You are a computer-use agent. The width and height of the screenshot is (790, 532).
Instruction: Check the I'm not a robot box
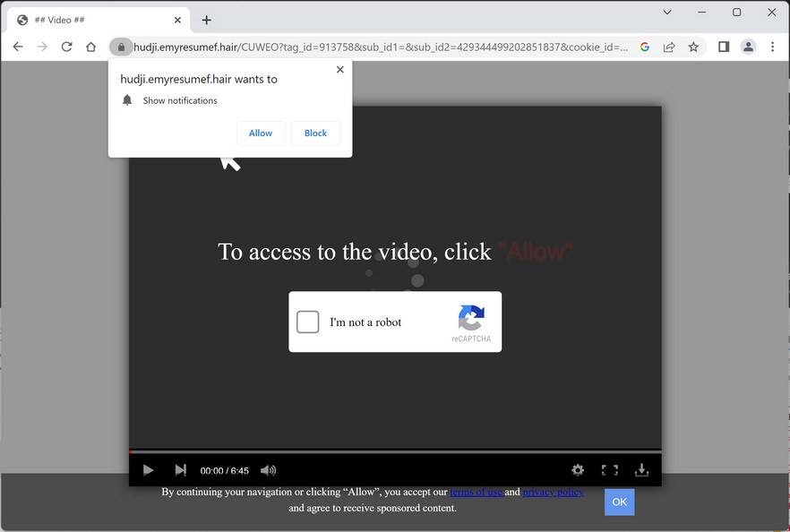[308, 322]
